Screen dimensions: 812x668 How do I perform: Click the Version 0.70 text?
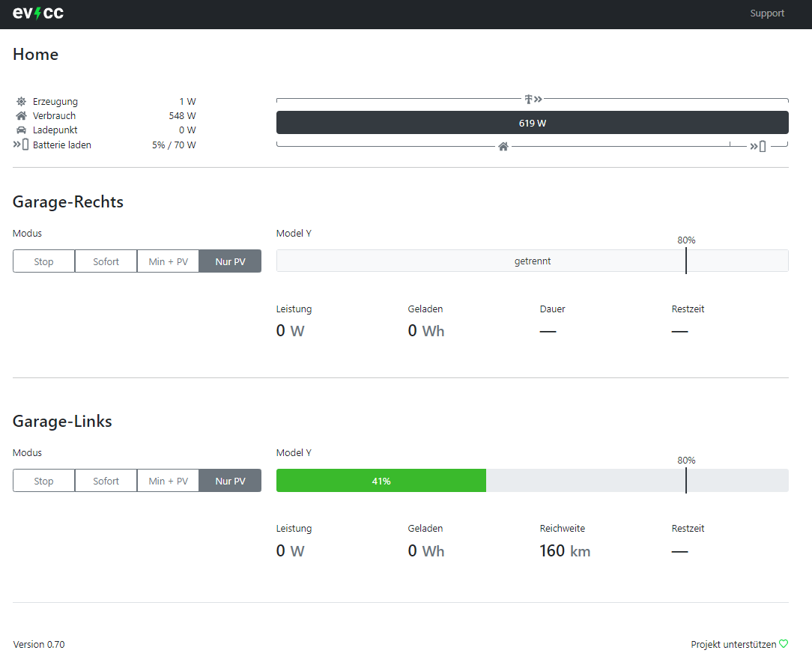(39, 644)
